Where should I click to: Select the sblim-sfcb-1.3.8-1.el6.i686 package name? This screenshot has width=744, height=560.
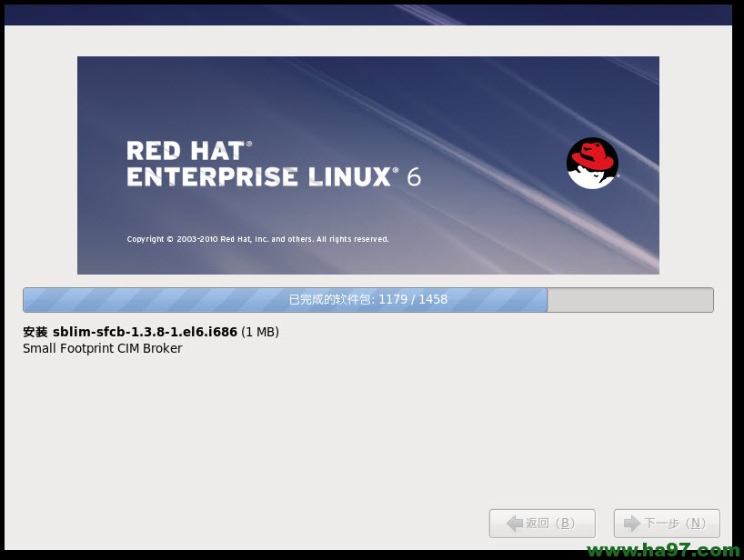145,332
